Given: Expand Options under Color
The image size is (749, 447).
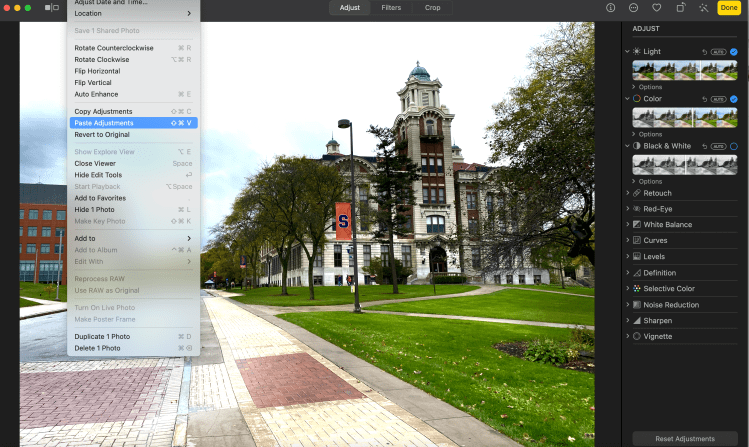Looking at the screenshot, I should tap(647, 134).
